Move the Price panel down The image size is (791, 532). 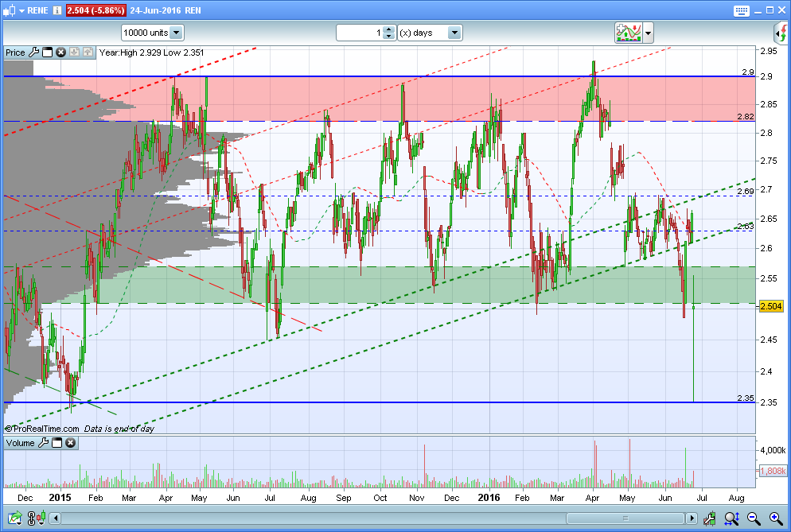[74, 52]
